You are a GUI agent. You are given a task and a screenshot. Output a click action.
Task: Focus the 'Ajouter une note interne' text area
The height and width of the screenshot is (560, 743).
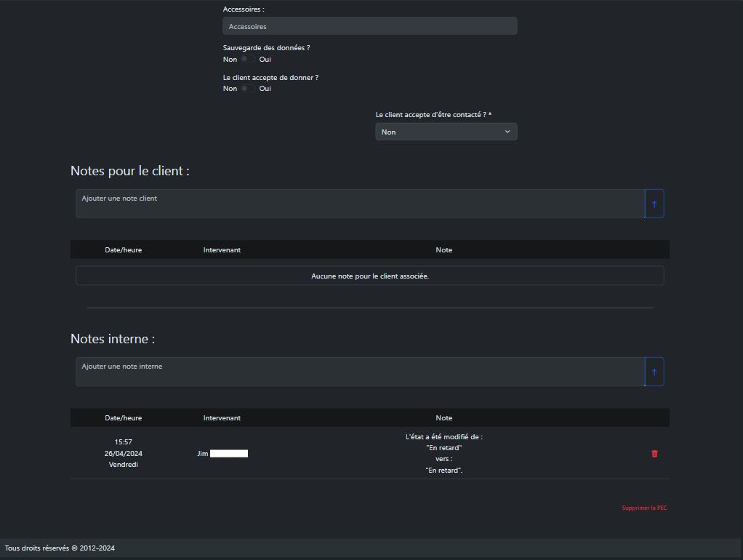[360, 372]
